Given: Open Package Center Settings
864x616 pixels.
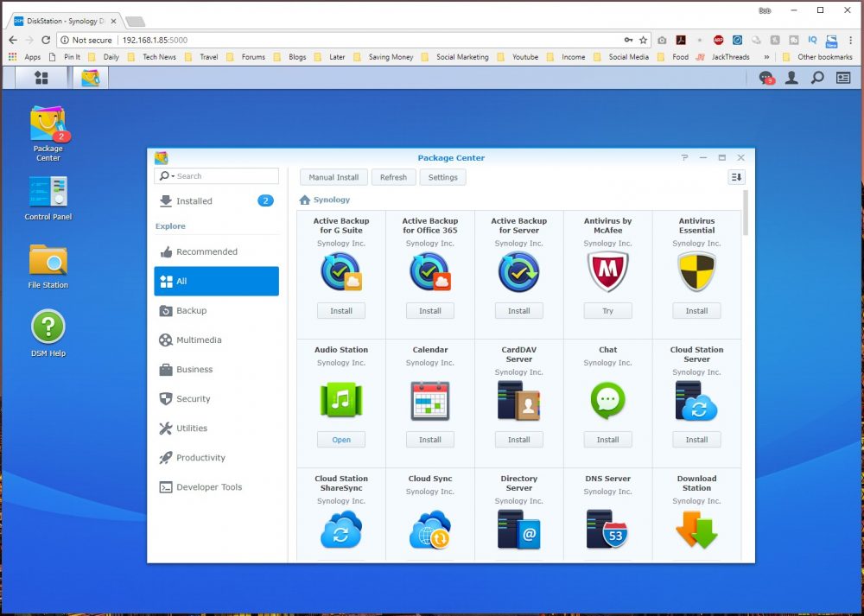Looking at the screenshot, I should point(443,177).
